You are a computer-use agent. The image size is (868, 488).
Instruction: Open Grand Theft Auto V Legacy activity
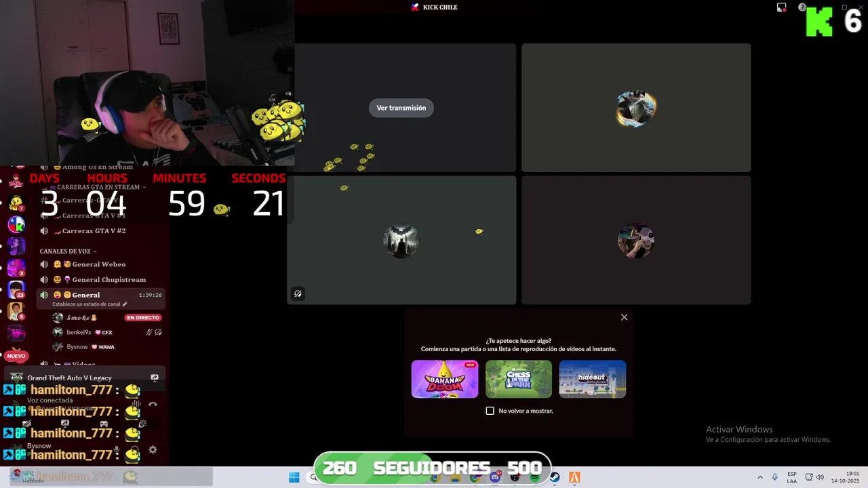(69, 378)
